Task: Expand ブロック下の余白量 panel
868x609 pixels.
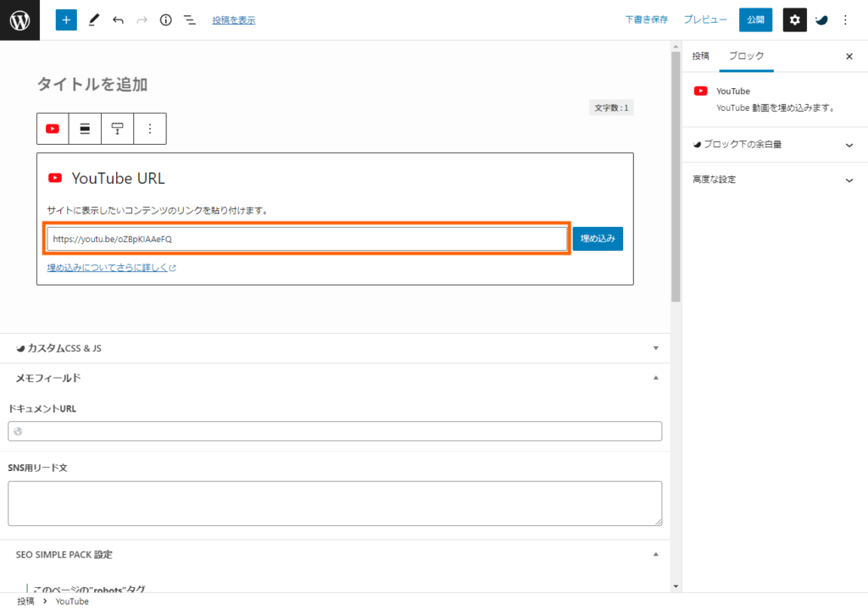Action: 775,144
